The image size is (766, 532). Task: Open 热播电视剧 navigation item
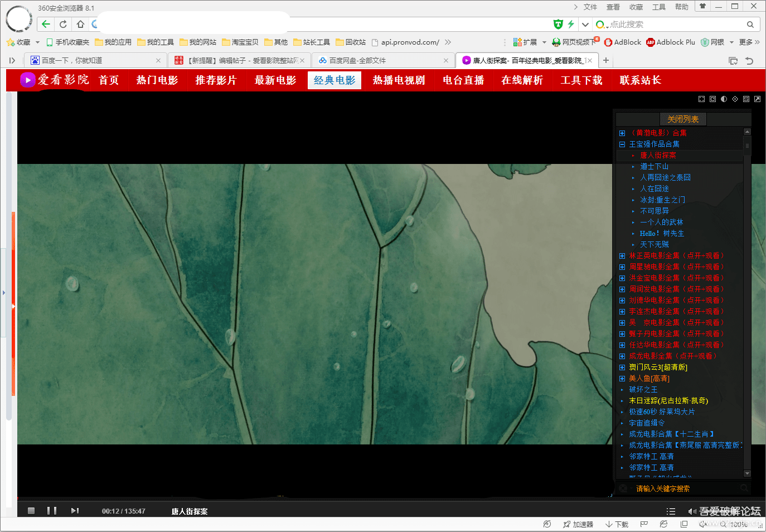[399, 80]
